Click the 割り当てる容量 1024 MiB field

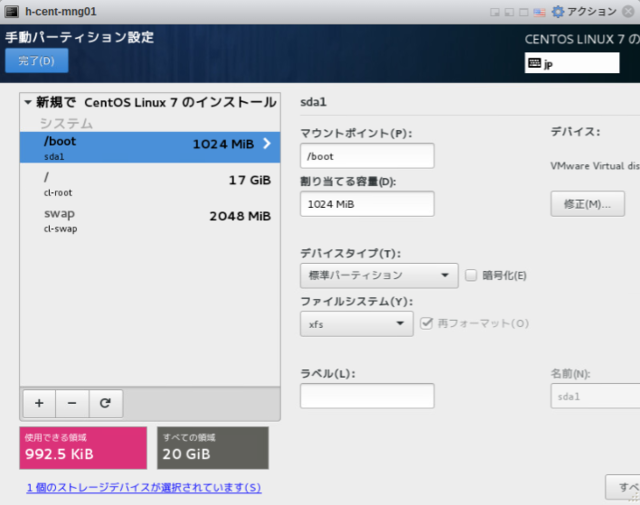(367, 204)
